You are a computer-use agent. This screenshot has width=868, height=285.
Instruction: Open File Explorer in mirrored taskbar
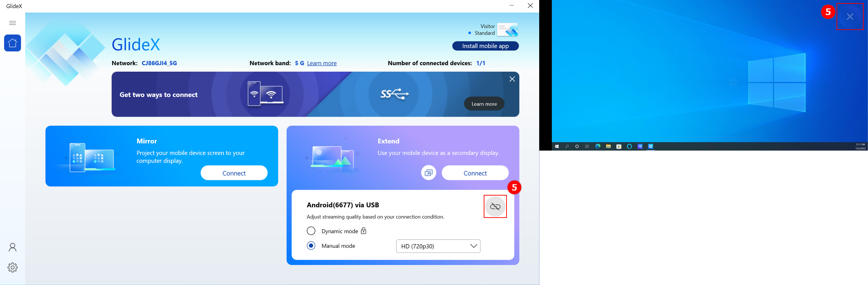[608, 146]
